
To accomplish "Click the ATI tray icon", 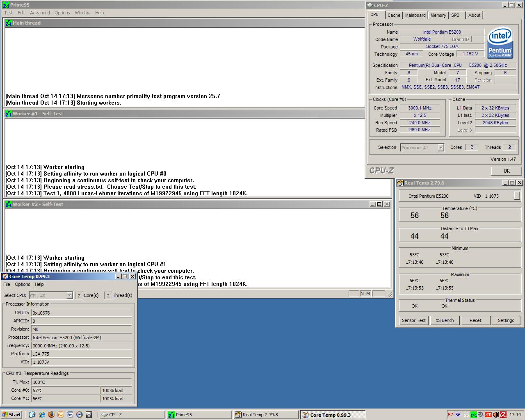I will pos(488,415).
